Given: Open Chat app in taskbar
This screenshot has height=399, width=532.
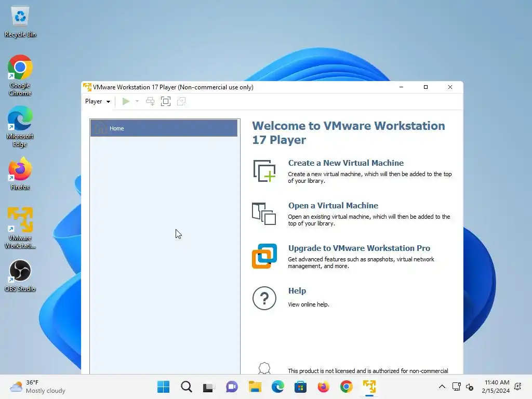Looking at the screenshot, I should (232, 387).
